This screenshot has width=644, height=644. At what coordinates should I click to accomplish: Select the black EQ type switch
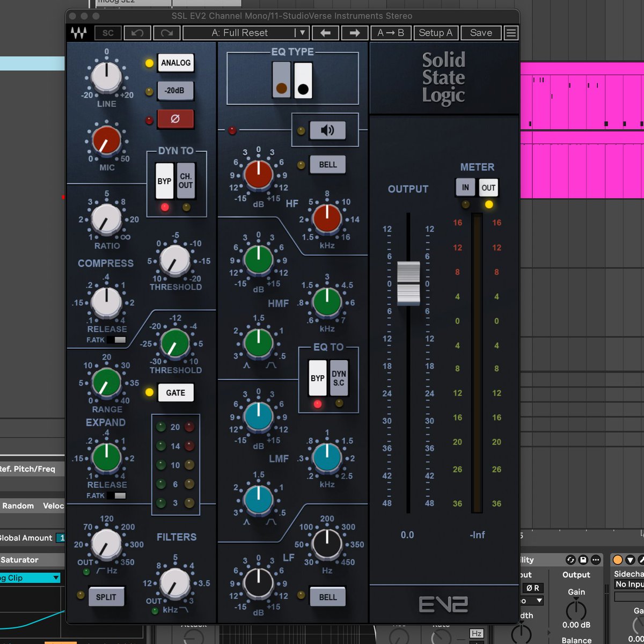point(303,80)
